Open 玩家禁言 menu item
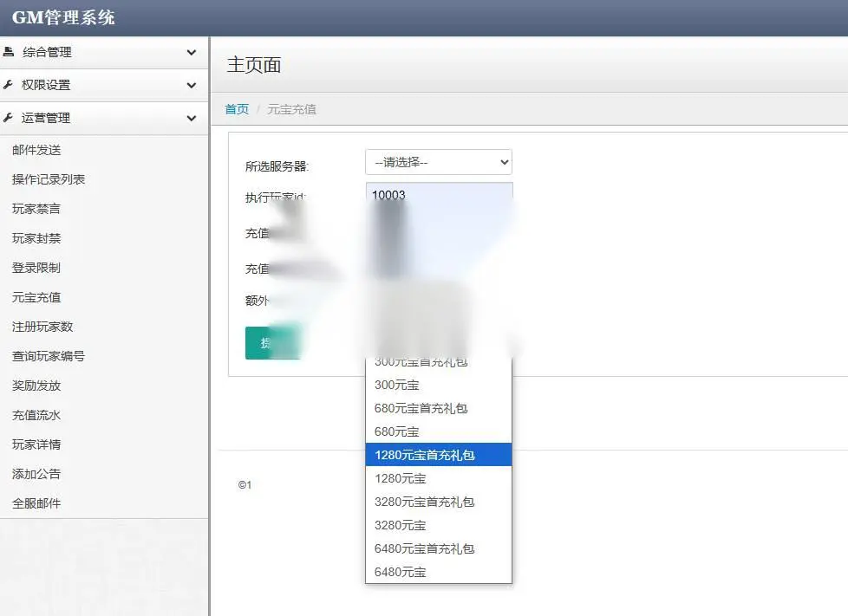The width and height of the screenshot is (848, 616). pyautogui.click(x=36, y=209)
